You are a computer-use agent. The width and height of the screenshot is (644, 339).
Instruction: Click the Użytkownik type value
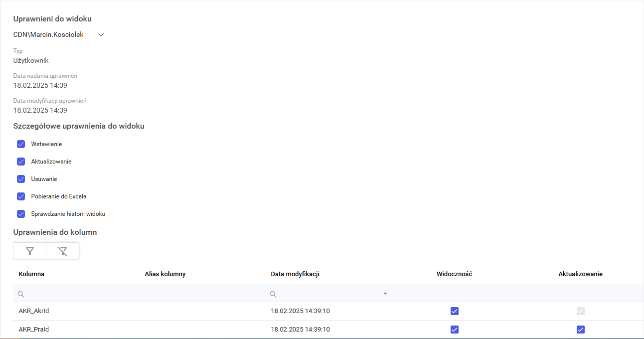[31, 60]
